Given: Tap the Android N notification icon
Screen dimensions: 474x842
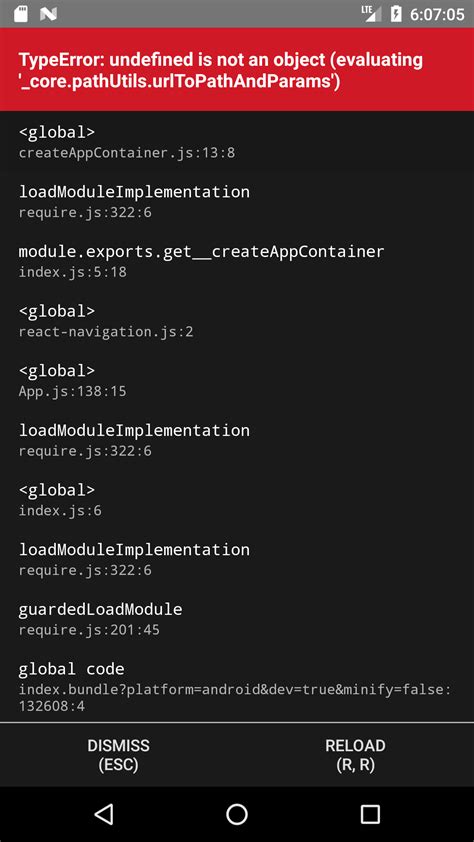Looking at the screenshot, I should (x=48, y=14).
